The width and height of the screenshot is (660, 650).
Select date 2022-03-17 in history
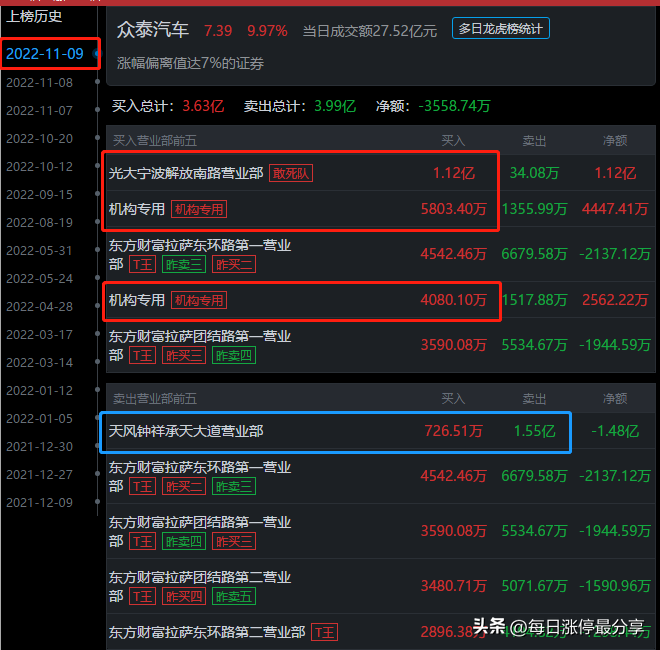(x=40, y=334)
